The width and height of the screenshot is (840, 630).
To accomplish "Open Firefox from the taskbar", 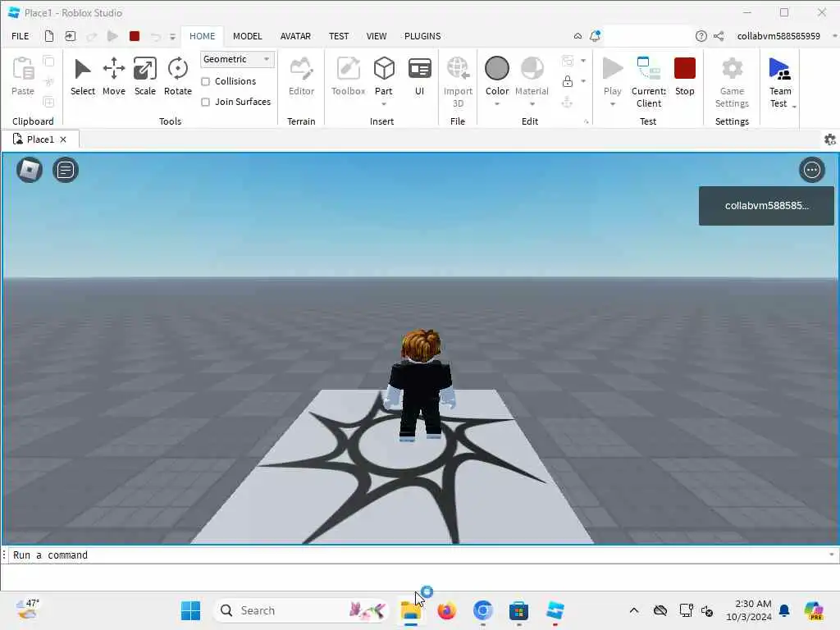I will [x=446, y=610].
